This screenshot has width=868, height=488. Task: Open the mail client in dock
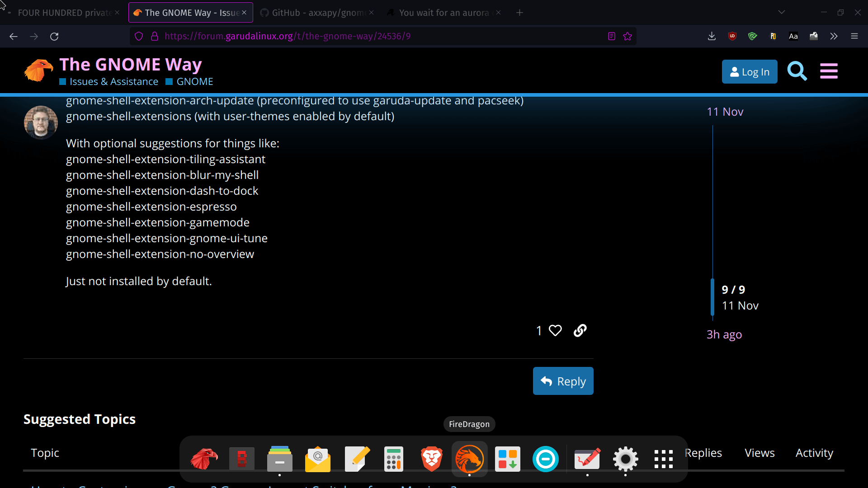[318, 459]
